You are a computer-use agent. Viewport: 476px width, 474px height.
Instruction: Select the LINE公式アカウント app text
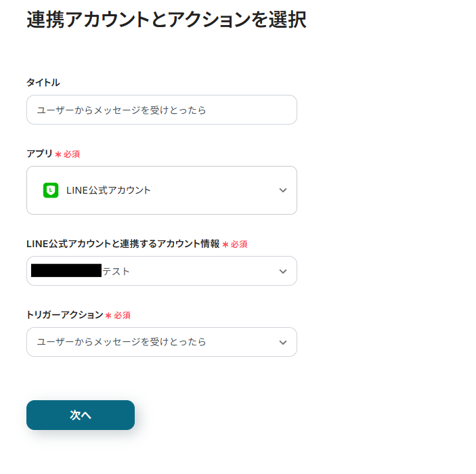(x=108, y=190)
